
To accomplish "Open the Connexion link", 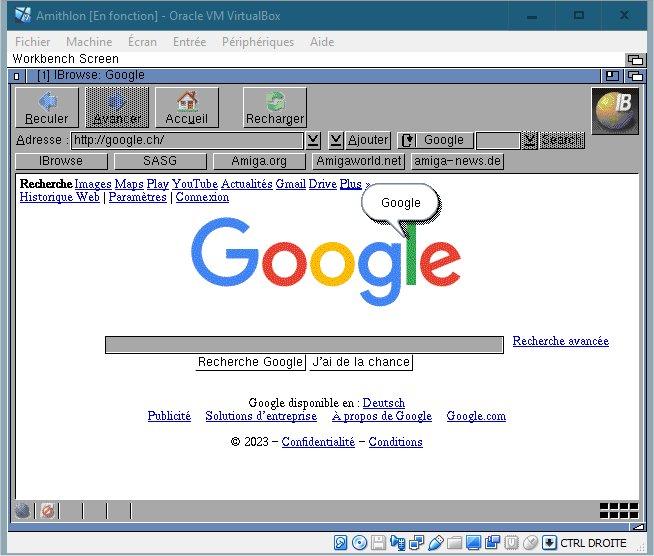I will click(202, 197).
